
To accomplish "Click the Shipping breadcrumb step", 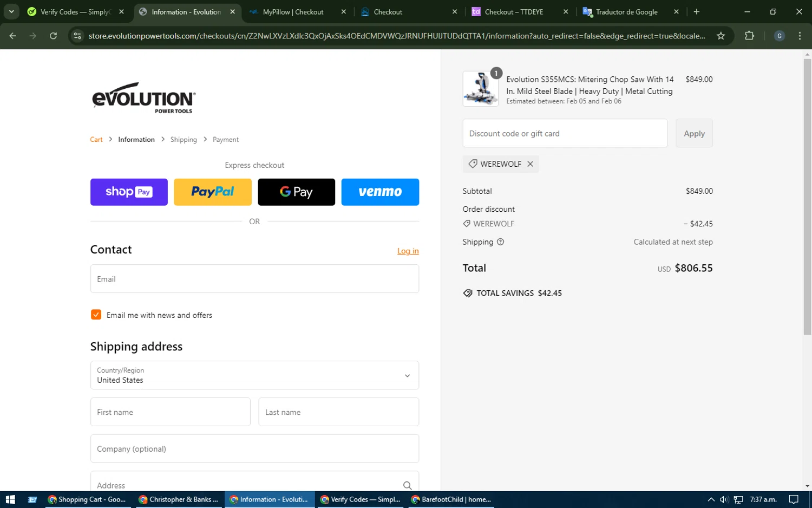I will 184,139.
